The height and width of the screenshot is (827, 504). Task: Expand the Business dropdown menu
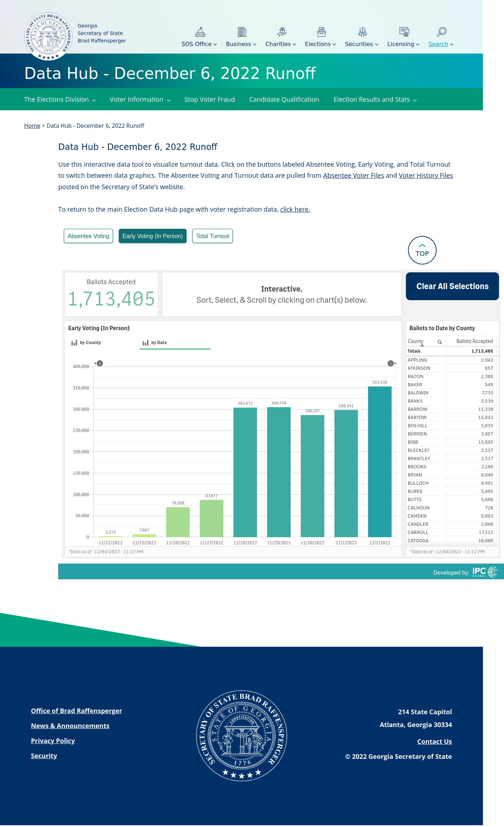pyautogui.click(x=241, y=44)
